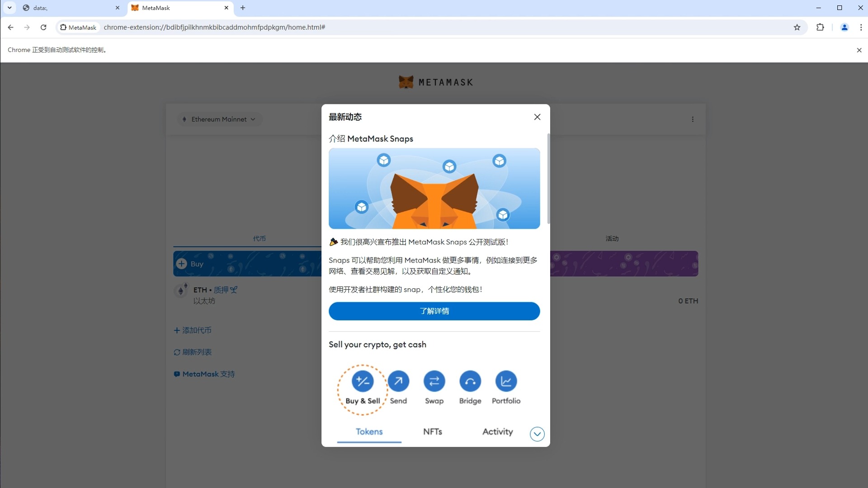Select the Tokens tab
This screenshot has width=868, height=488.
click(368, 431)
